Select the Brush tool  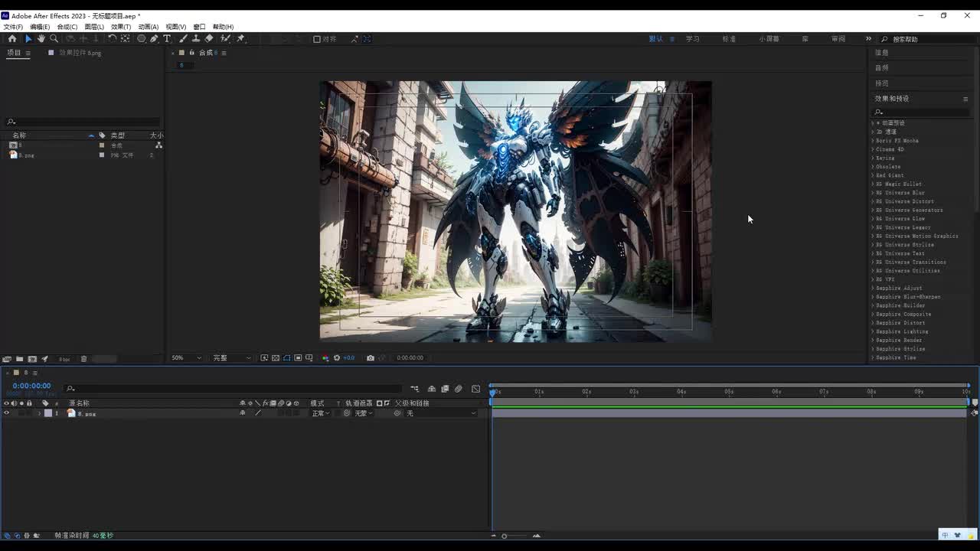183,38
